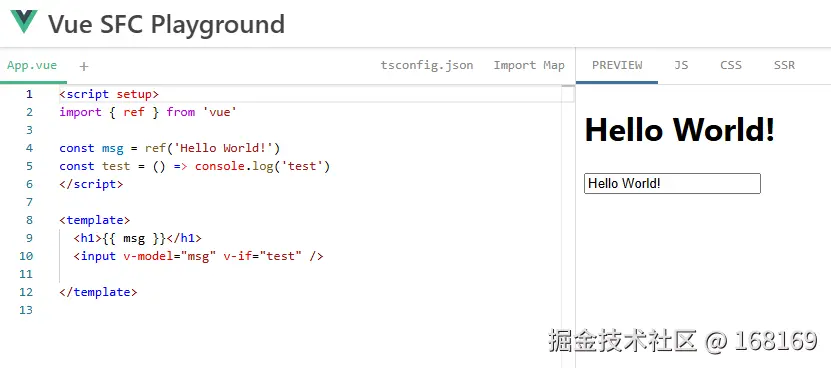Click line number 7 in editor gutter
The height and width of the screenshot is (368, 831).
29,203
